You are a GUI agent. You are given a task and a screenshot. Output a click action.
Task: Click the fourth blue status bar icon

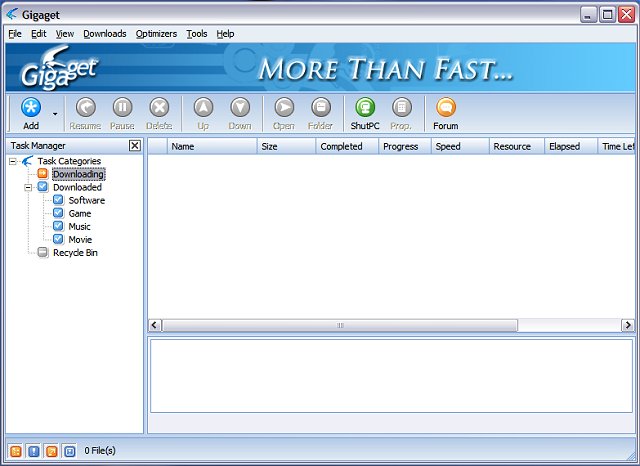coord(70,451)
